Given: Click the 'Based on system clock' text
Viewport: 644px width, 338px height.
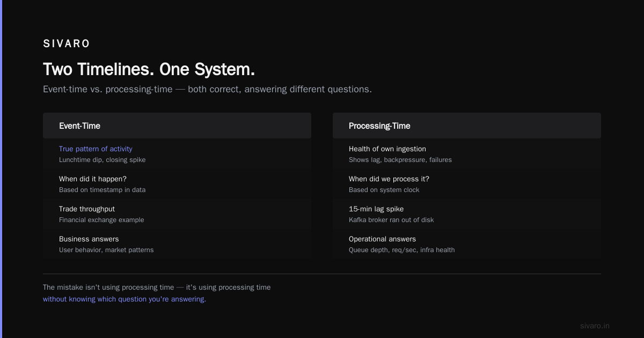Looking at the screenshot, I should (x=384, y=190).
